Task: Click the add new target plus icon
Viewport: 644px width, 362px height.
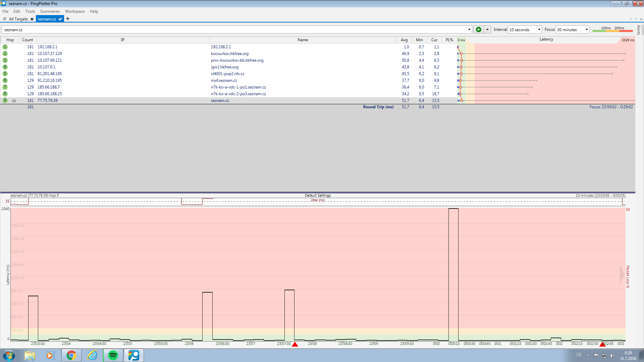Action: pyautogui.click(x=68, y=19)
